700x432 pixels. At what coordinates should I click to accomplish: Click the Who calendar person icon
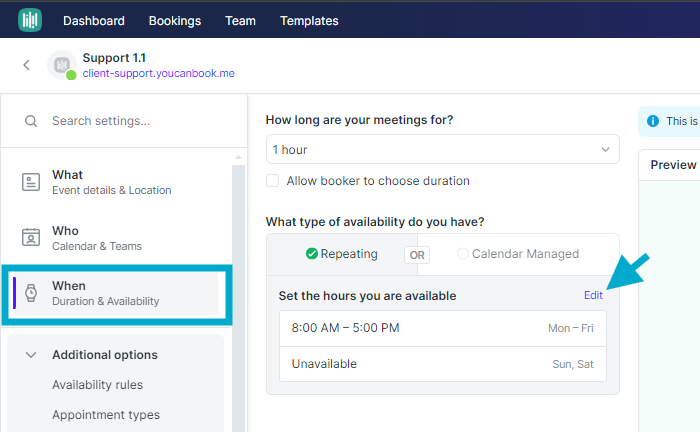31,237
